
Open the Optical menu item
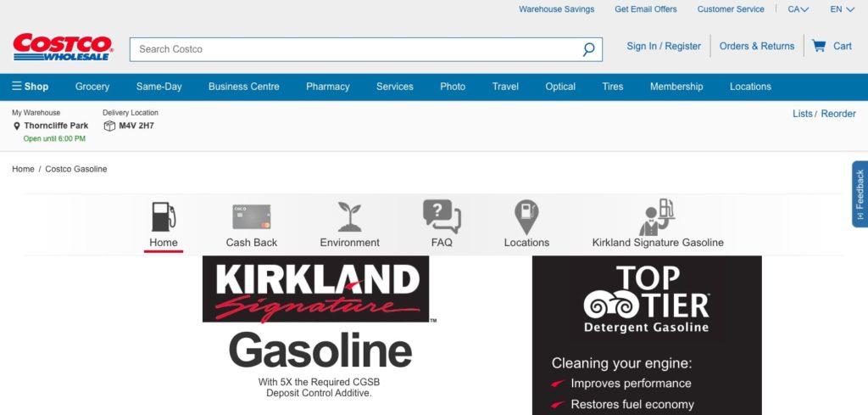(560, 87)
